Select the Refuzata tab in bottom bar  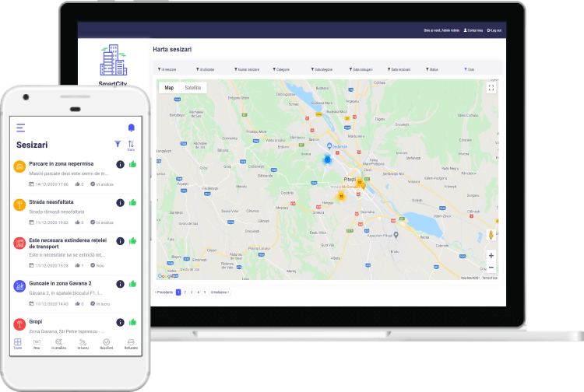click(x=131, y=344)
